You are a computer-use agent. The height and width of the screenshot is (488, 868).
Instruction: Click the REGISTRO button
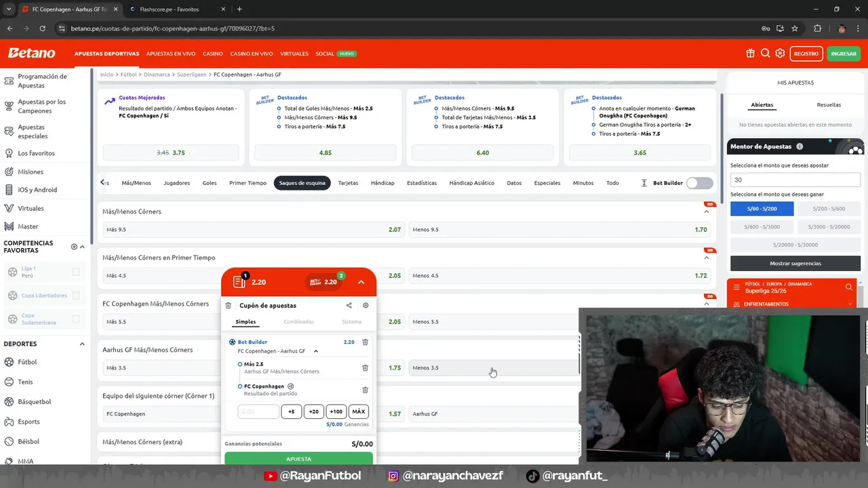pos(806,54)
